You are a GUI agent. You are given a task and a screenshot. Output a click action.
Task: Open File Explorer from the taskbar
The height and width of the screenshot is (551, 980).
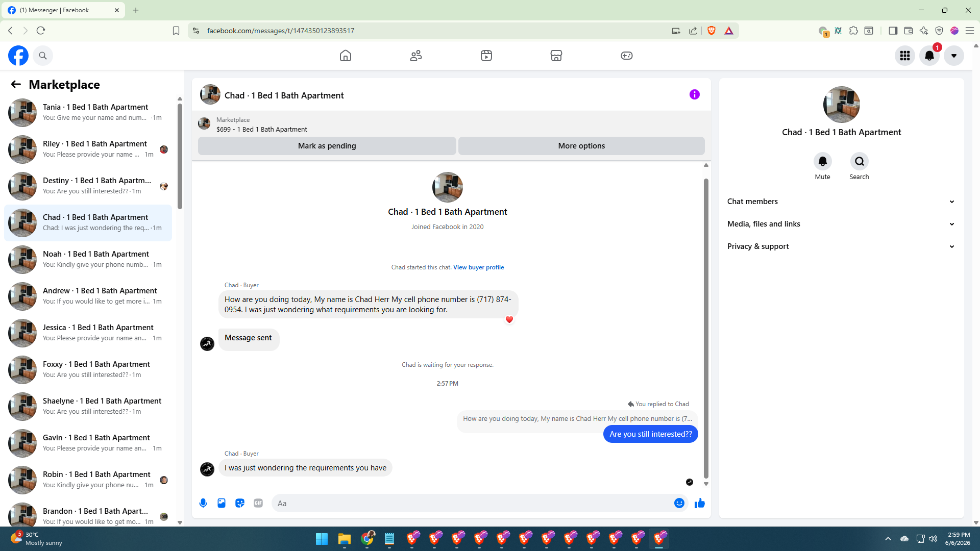(x=345, y=539)
